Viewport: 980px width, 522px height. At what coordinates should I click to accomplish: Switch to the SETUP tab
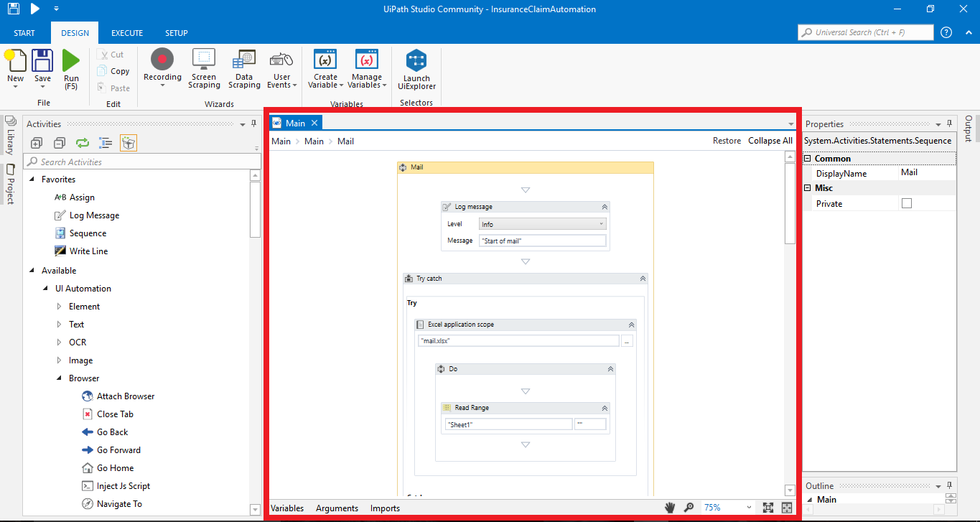click(x=177, y=33)
